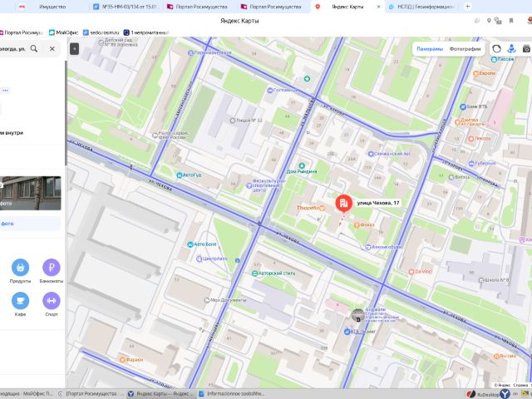This screenshot has height=399, width=532.
Task: Click the search magnifier icon in Yandex Maps
Action: click(34, 48)
